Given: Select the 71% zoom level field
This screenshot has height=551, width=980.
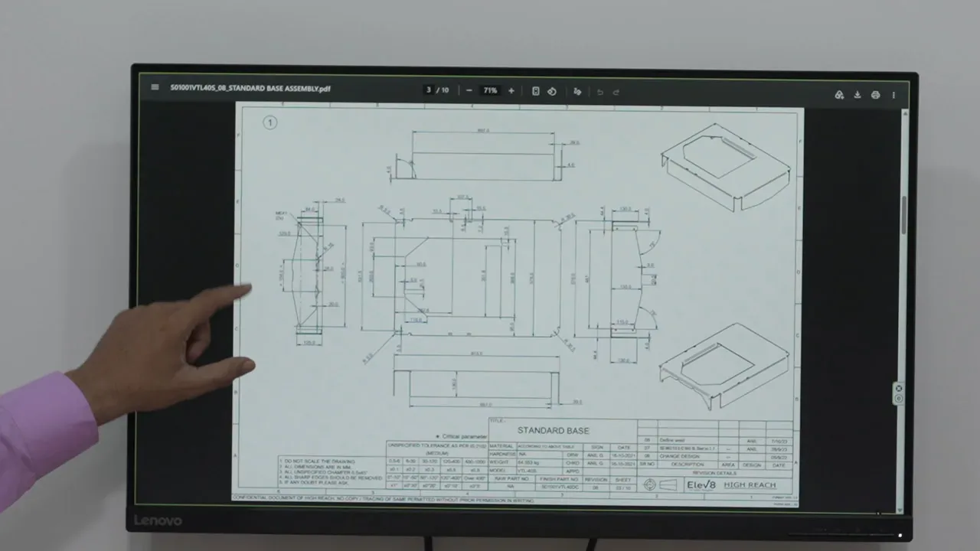Looking at the screenshot, I should 490,91.
